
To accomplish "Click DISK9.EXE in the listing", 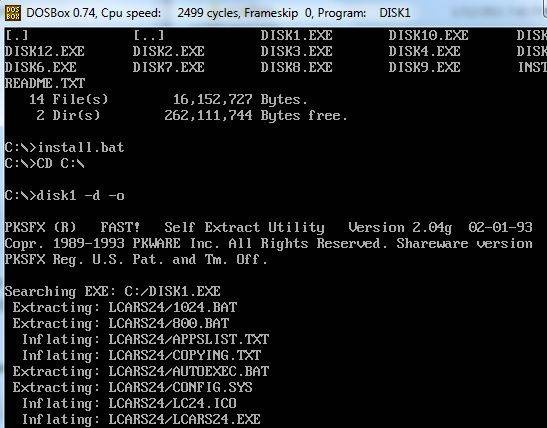I will click(425, 67).
